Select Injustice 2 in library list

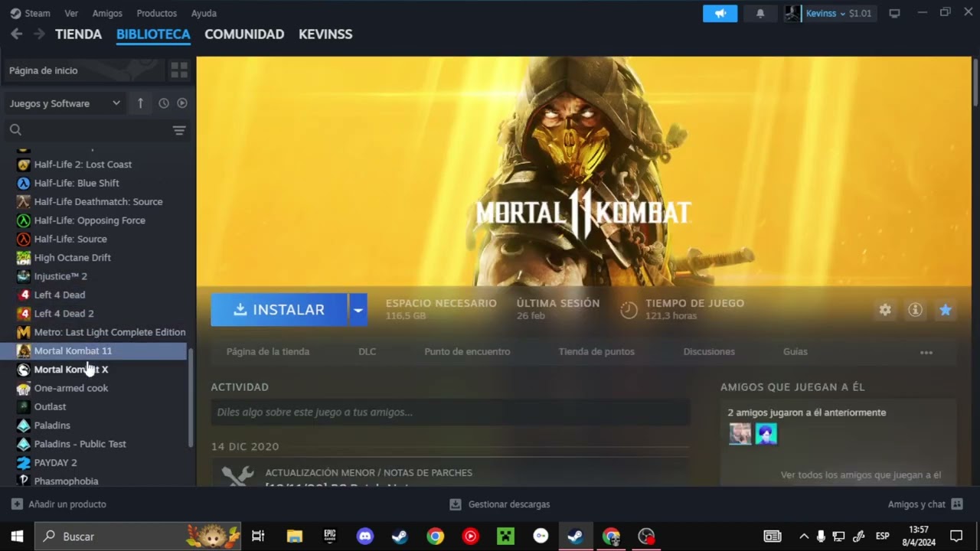click(60, 276)
